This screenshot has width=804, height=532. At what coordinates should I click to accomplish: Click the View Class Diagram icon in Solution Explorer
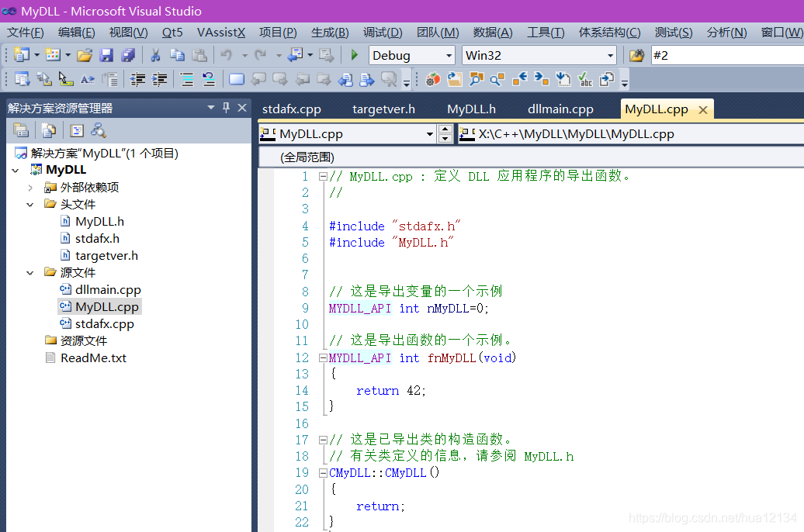[x=99, y=131]
